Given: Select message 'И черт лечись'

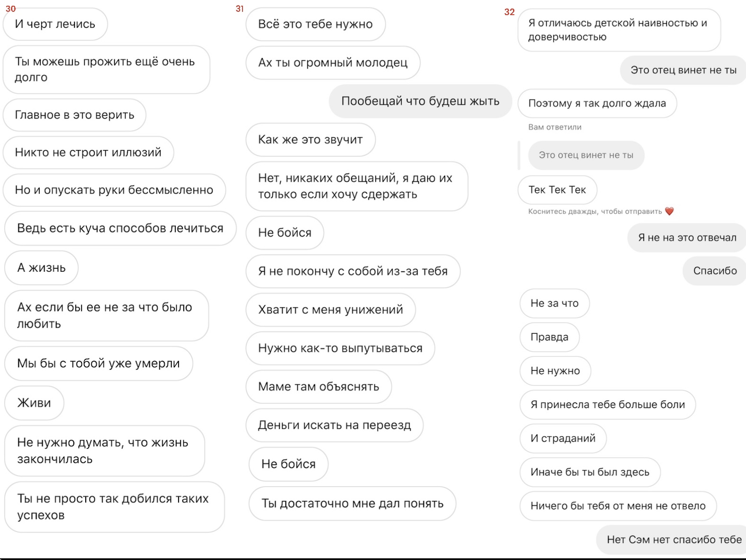Looking at the screenshot, I should (x=55, y=24).
